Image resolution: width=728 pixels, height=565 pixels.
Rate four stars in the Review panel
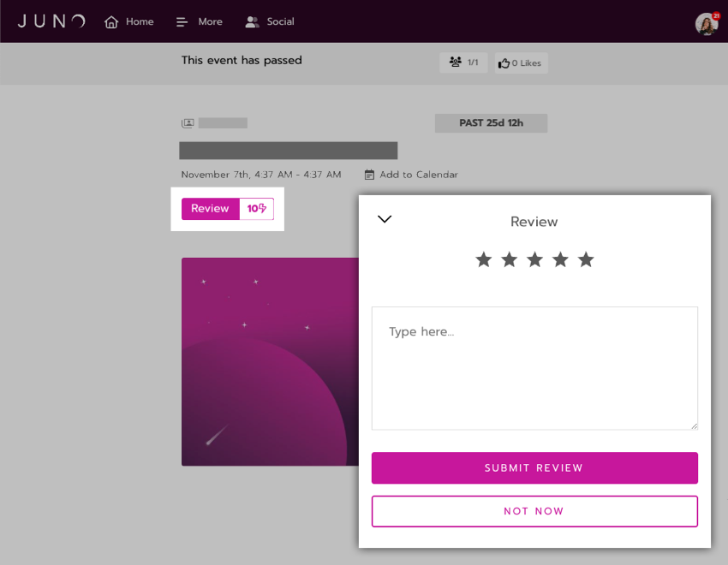tap(560, 259)
